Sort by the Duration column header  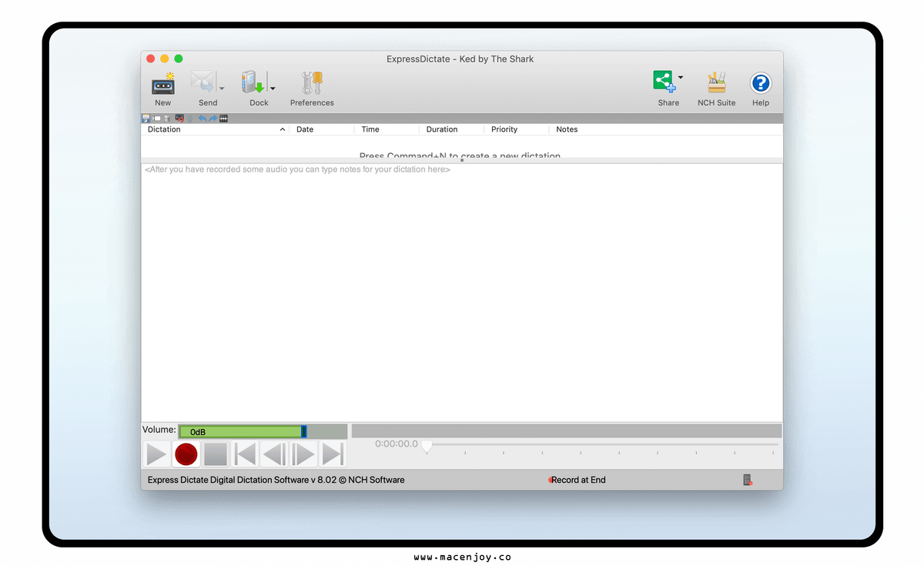coord(451,129)
